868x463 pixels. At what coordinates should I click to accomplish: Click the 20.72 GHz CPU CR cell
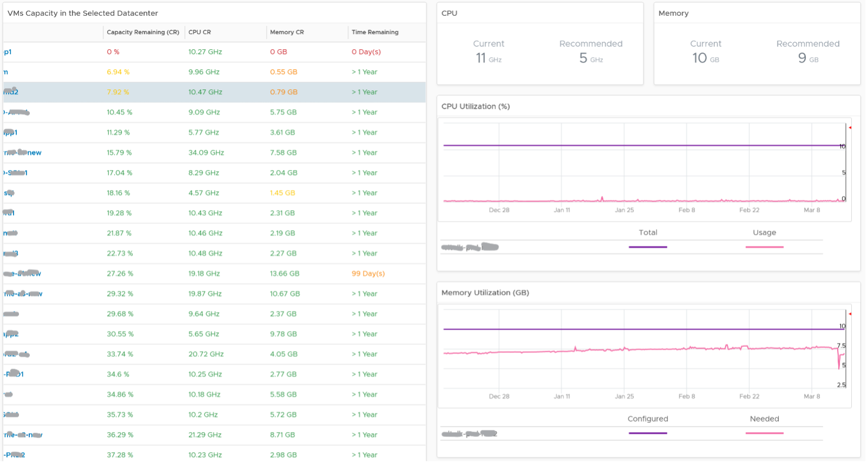coord(206,355)
